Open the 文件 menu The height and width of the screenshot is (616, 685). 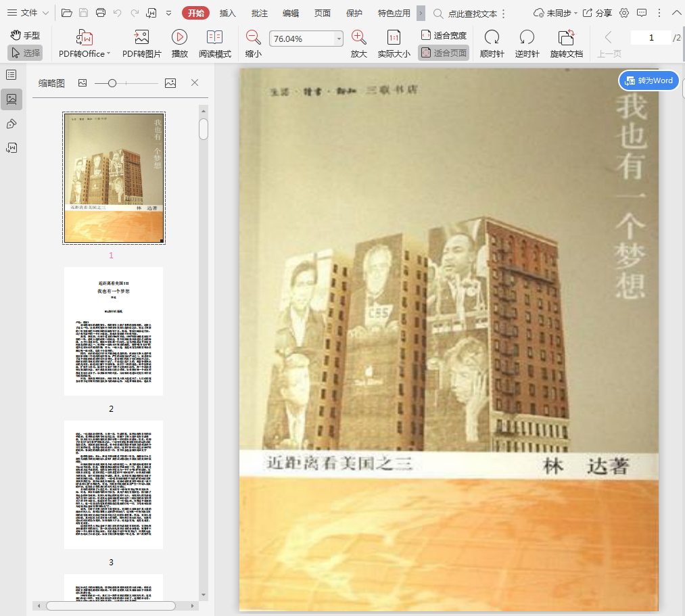pos(23,13)
